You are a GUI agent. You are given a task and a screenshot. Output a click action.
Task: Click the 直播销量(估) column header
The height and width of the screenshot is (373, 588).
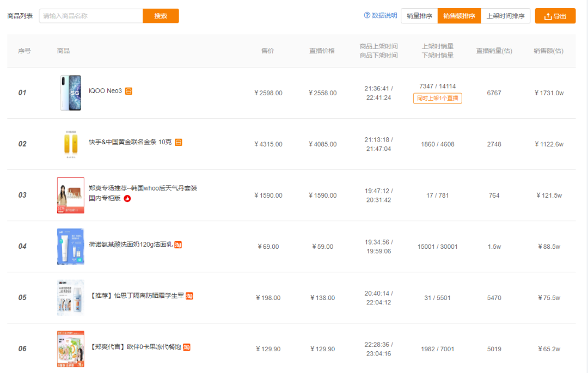pyautogui.click(x=494, y=51)
